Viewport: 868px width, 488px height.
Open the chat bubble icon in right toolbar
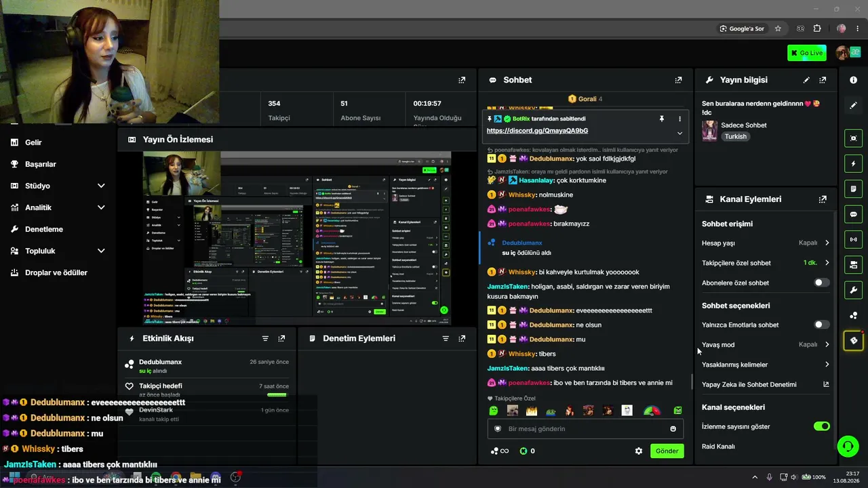pos(853,214)
